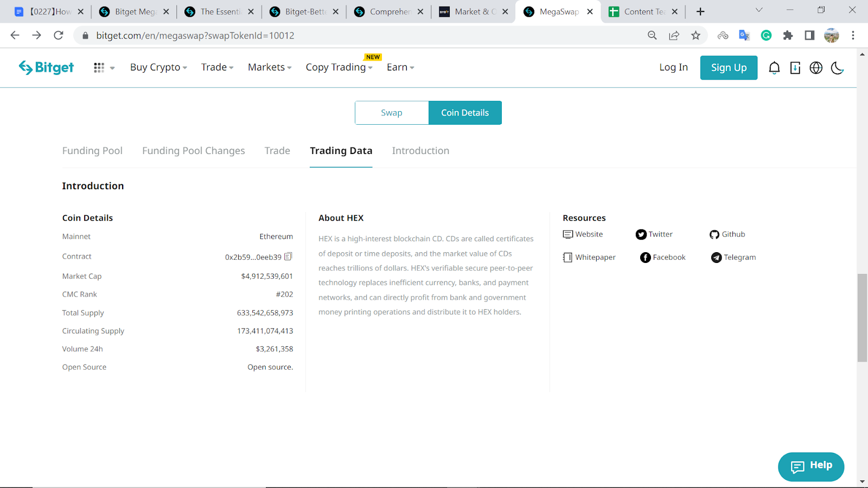
Task: Copy the contract address icon
Action: point(288,256)
